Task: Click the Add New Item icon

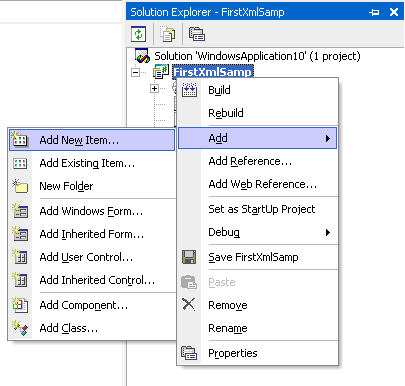Action: (20, 140)
